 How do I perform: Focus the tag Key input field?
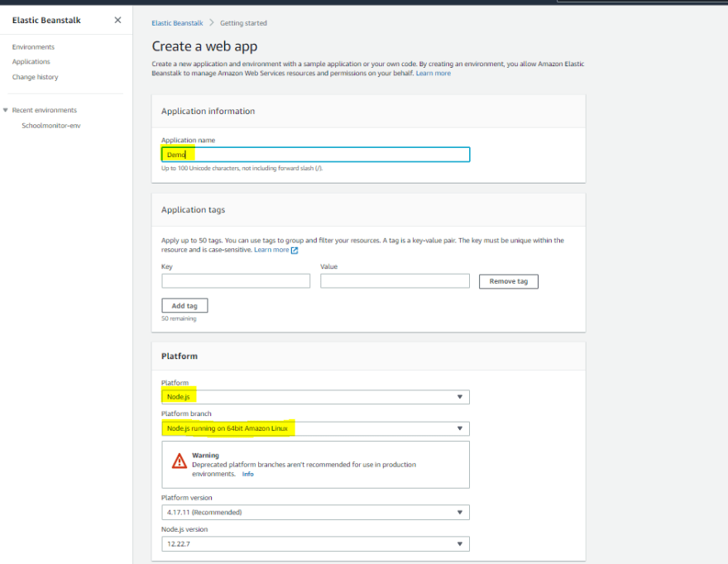tap(236, 281)
